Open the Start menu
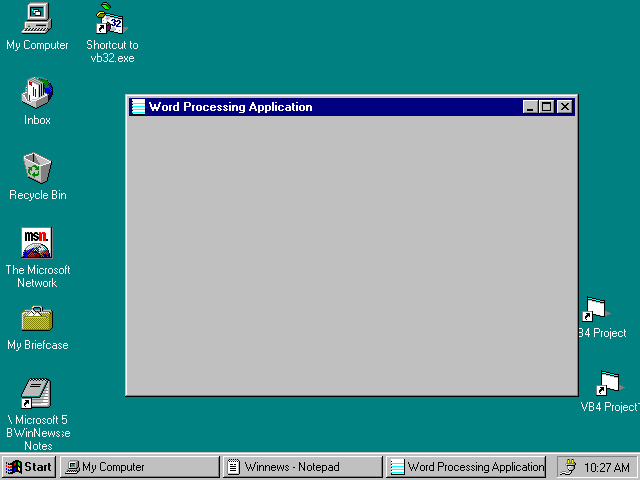Viewport: 640px width, 480px height. 30,467
